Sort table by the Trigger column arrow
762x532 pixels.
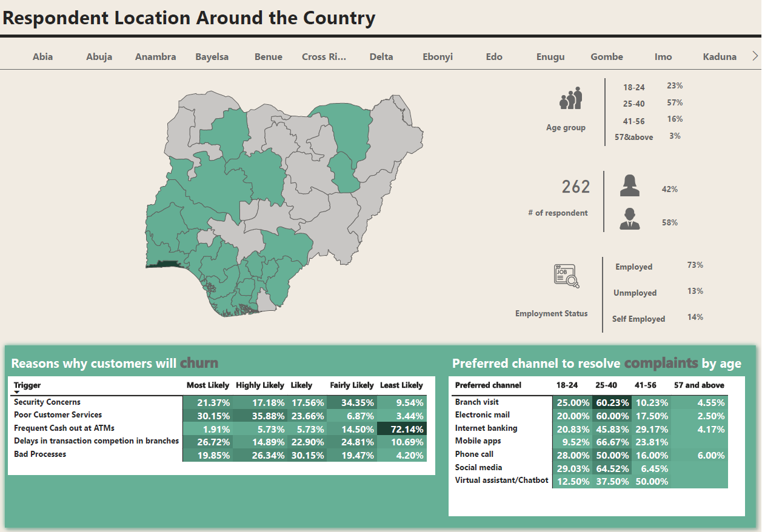(17, 393)
